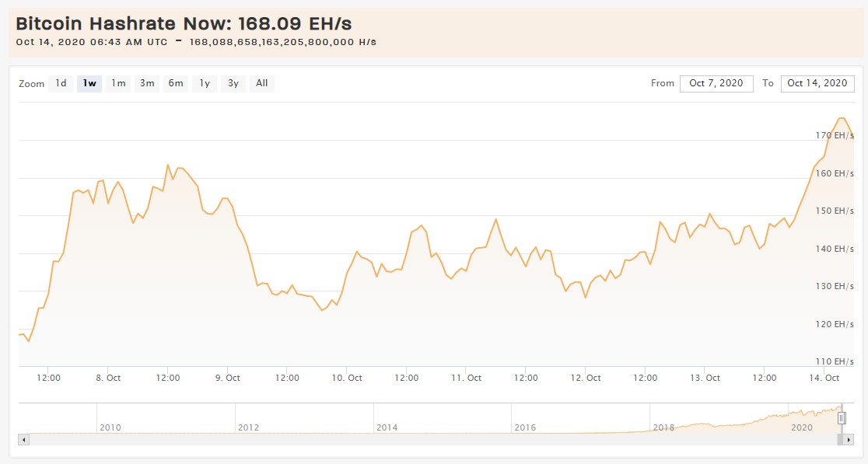Edit the To date field
The image size is (868, 464).
817,83
